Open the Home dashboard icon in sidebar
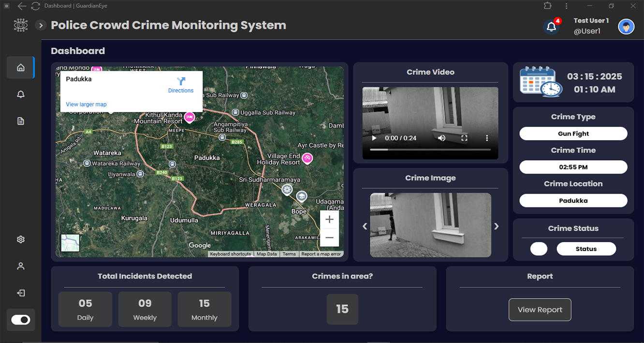This screenshot has height=343, width=644. [20, 67]
